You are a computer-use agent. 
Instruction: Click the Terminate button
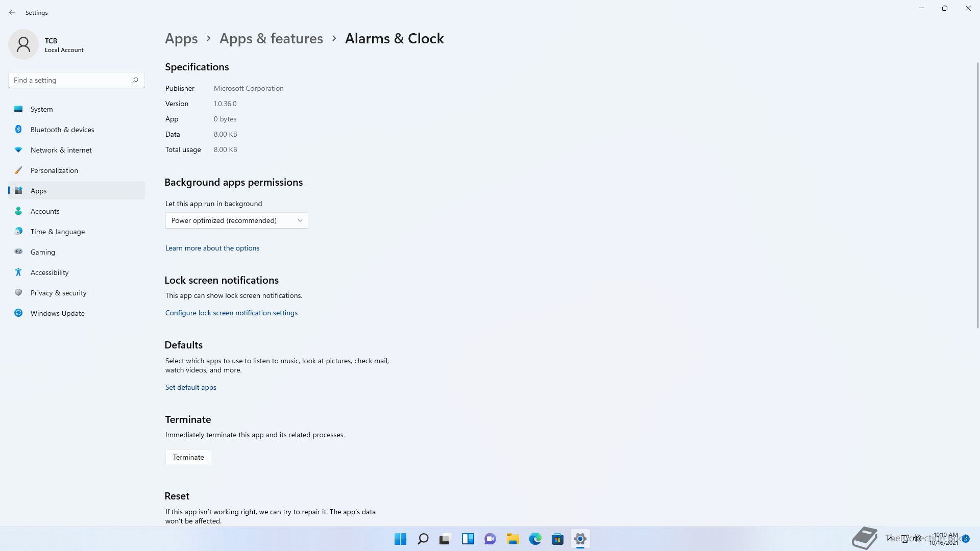pos(188,457)
